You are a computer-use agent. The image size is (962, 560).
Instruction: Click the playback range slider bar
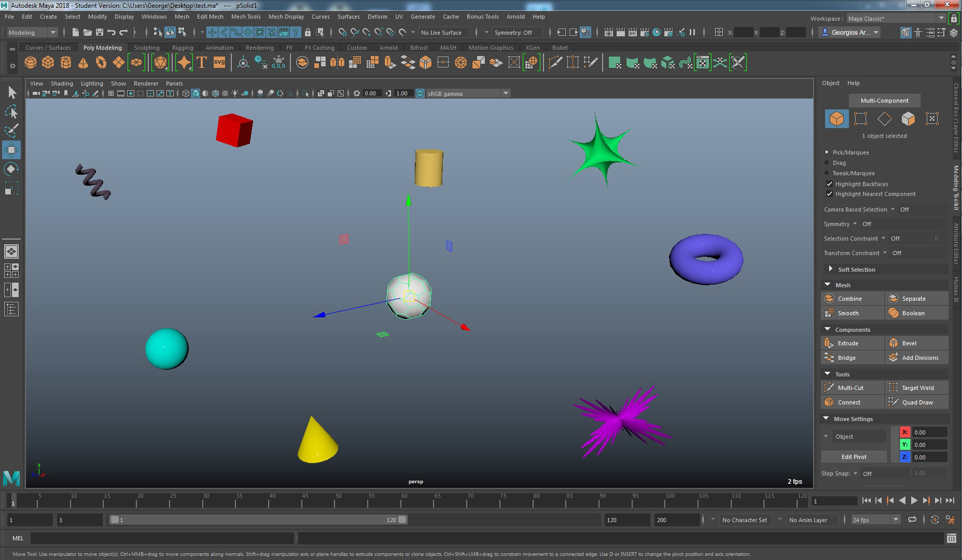click(258, 520)
